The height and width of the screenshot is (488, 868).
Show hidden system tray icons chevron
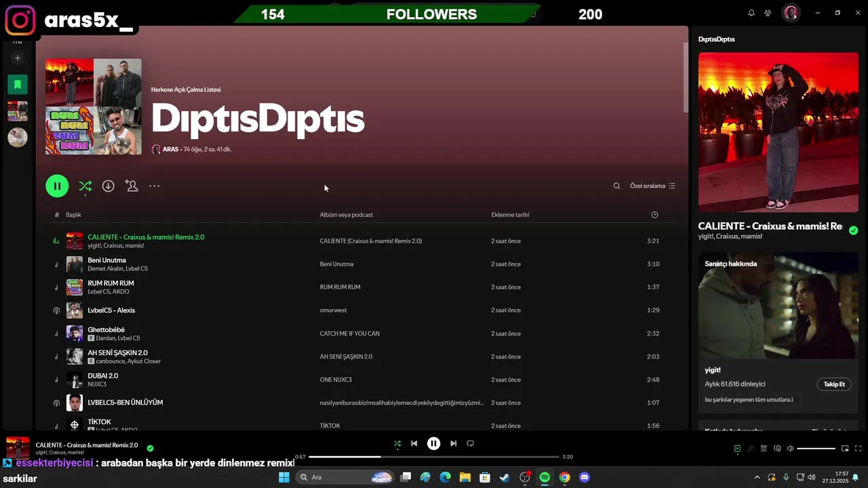[757, 477]
